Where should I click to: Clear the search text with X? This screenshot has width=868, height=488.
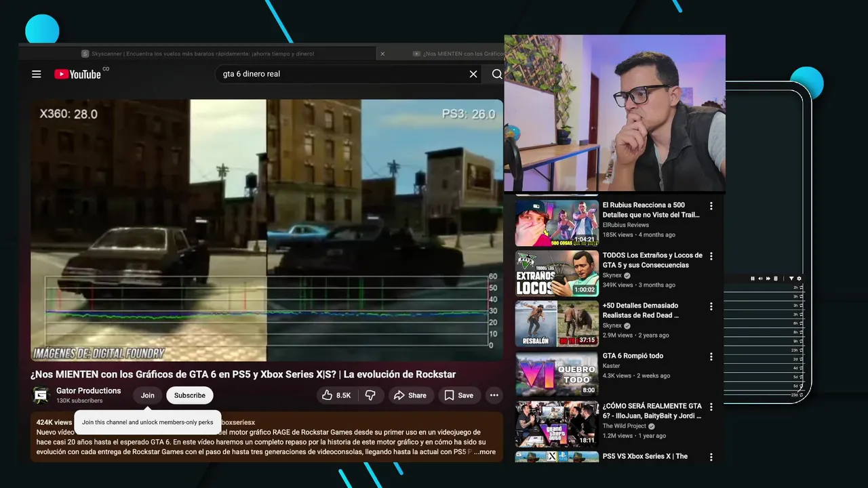tap(473, 74)
